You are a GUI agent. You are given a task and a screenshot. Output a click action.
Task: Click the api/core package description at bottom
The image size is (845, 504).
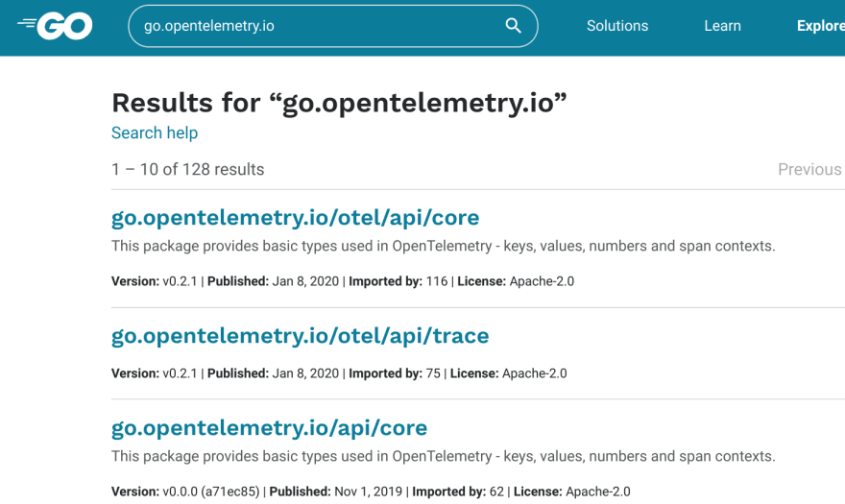click(443, 456)
